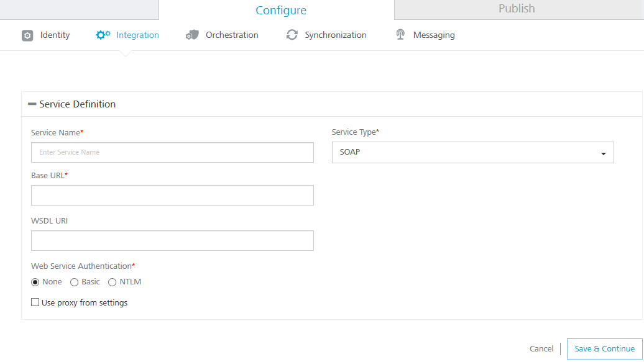Select the None authentication option
The image size is (644, 362).
[35, 282]
